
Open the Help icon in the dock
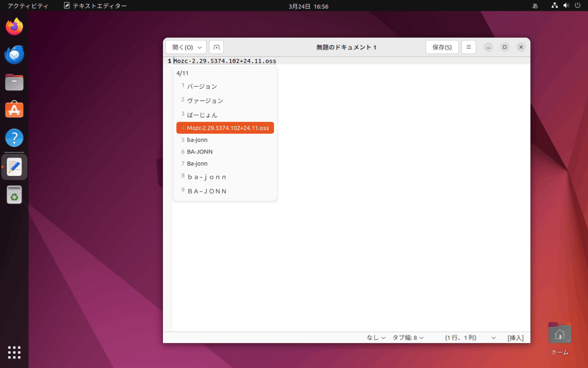click(x=14, y=138)
